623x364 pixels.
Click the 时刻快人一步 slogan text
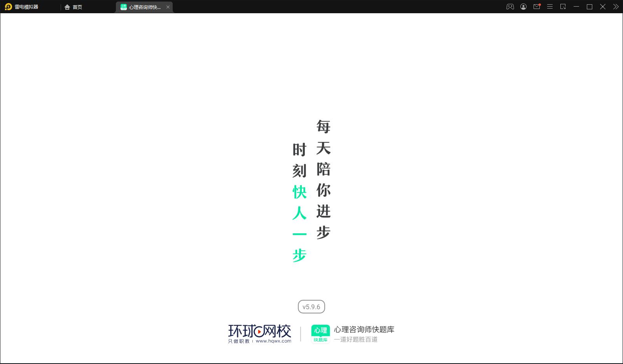point(298,201)
